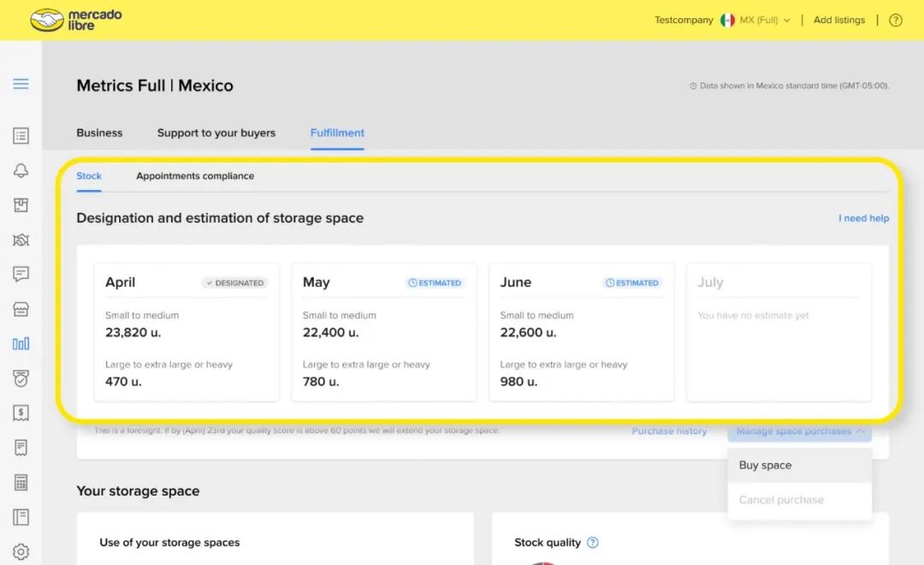The image size is (924, 565).
Task: Open the hamburger menu in sidebar
Action: point(21,84)
